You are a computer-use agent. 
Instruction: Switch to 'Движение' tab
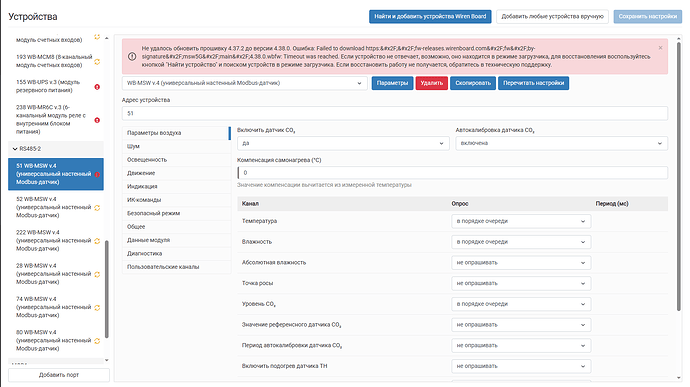click(176, 173)
